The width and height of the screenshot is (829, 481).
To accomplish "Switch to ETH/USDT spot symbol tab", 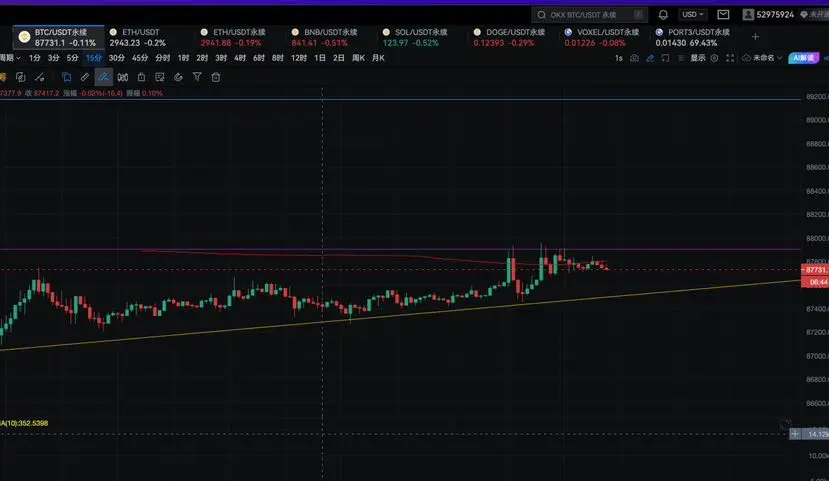I will click(150, 37).
